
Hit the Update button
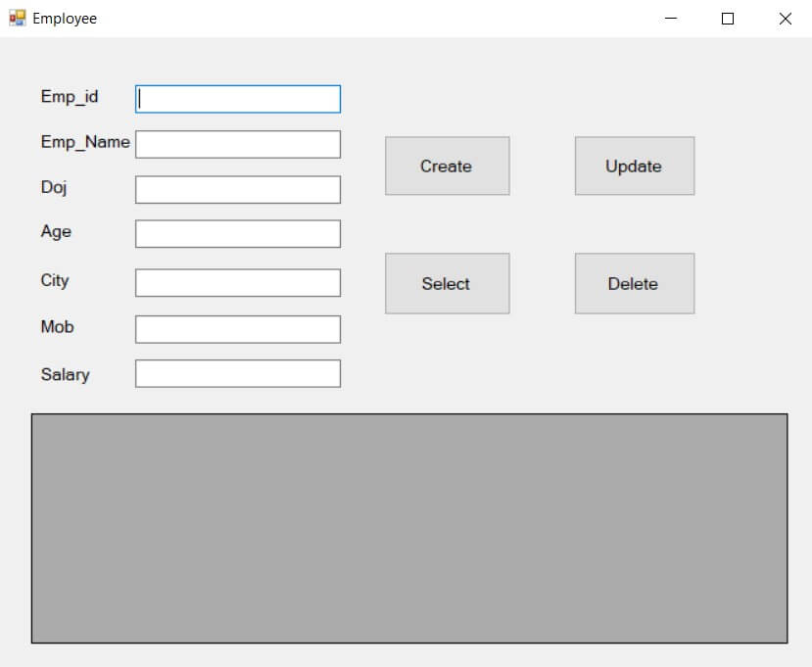tap(635, 166)
